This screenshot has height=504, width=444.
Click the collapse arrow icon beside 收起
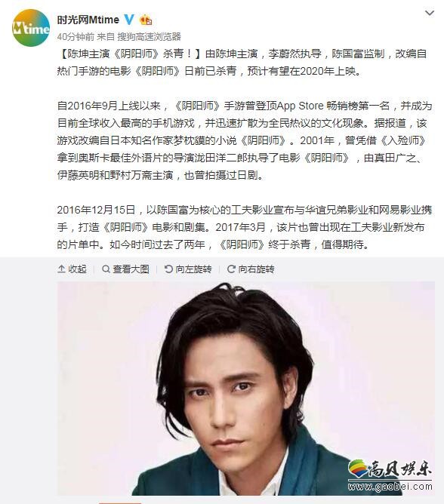tap(61, 269)
